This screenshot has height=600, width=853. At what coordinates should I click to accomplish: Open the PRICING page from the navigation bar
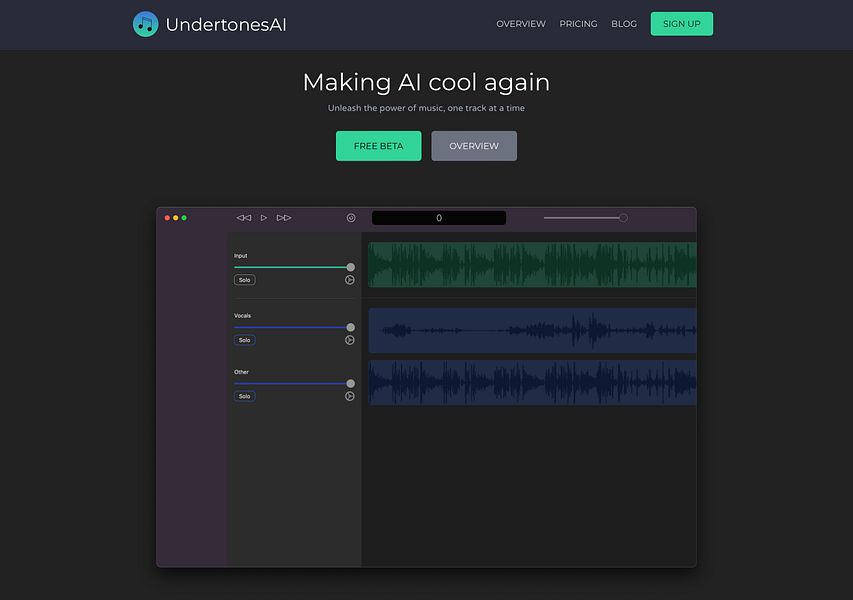pyautogui.click(x=578, y=23)
